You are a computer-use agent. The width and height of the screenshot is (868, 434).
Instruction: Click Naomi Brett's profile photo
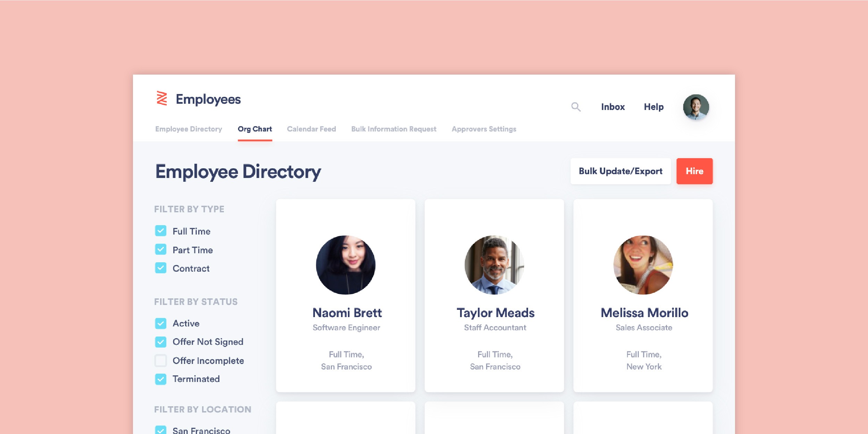point(346,265)
